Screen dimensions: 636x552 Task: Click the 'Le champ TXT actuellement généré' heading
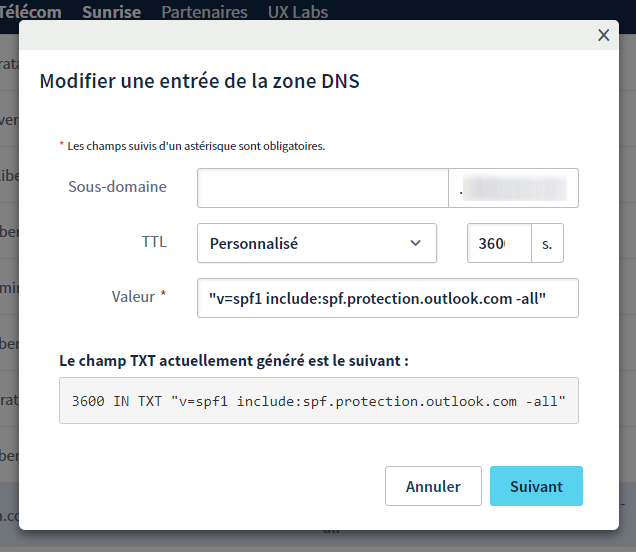coord(234,360)
